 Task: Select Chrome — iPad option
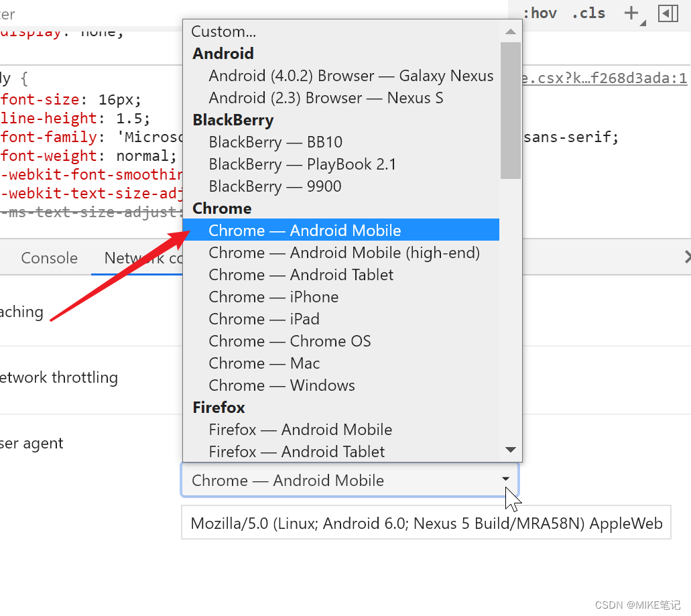[x=341, y=318]
